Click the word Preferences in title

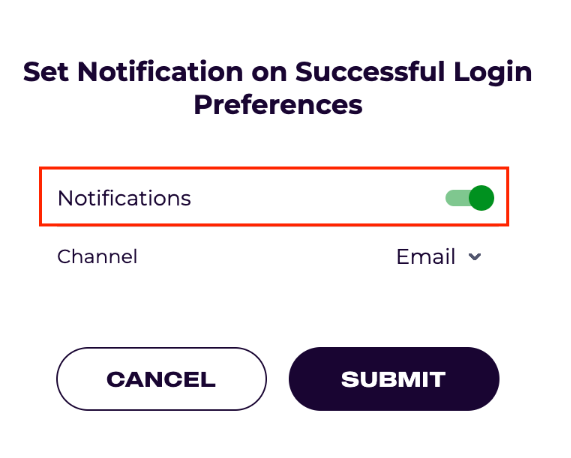pyautogui.click(x=278, y=105)
